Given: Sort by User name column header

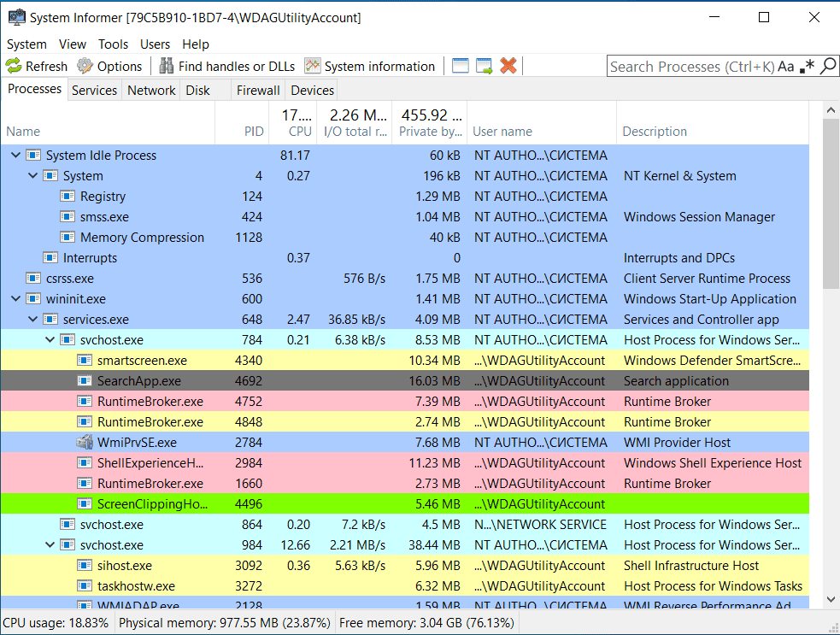Looking at the screenshot, I should point(542,123).
